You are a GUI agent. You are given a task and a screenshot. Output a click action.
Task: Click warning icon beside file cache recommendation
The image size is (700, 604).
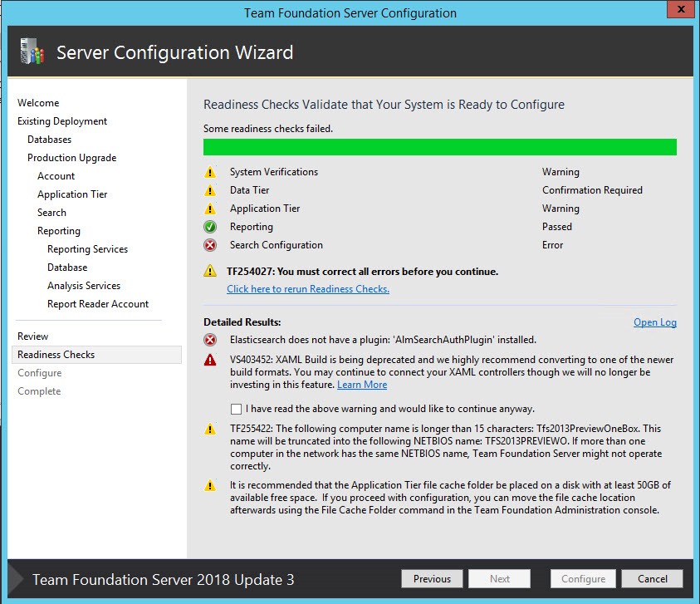210,485
